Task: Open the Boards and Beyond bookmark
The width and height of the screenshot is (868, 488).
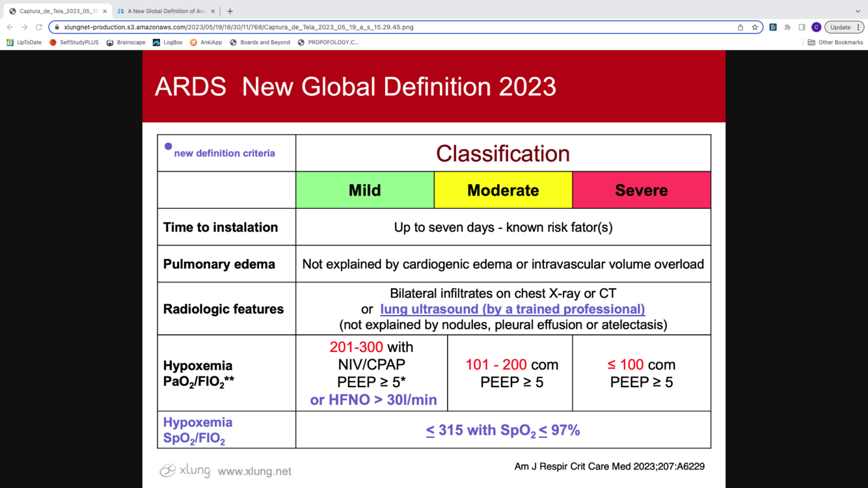Action: pyautogui.click(x=260, y=42)
